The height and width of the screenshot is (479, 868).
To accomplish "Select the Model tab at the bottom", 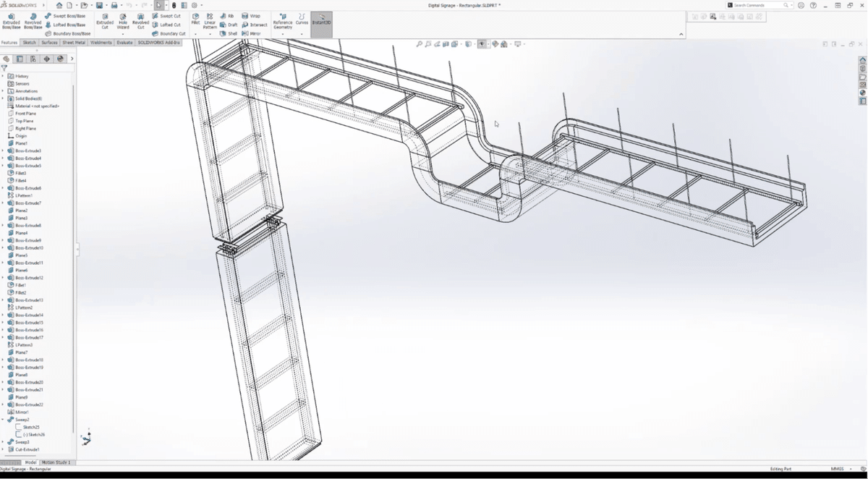I will [x=30, y=462].
